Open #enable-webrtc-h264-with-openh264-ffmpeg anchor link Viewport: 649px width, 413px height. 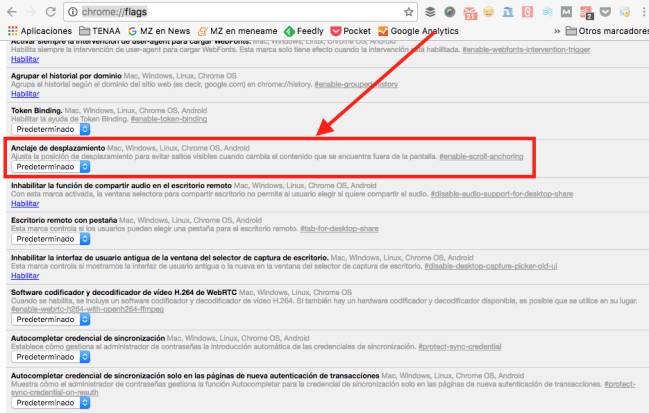87,309
